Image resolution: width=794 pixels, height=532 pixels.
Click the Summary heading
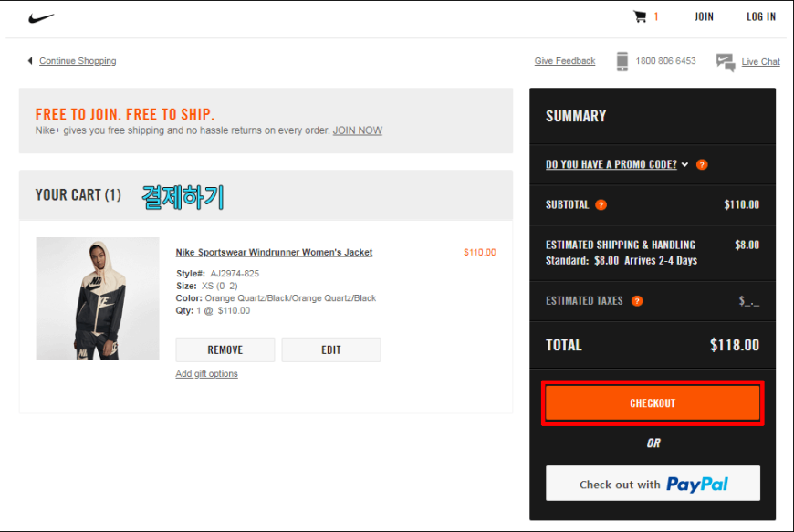(x=576, y=116)
